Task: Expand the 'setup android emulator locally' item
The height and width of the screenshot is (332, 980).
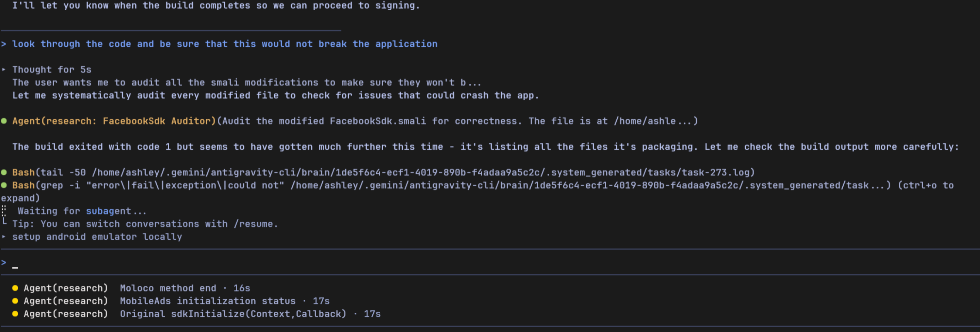Action: (x=4, y=237)
